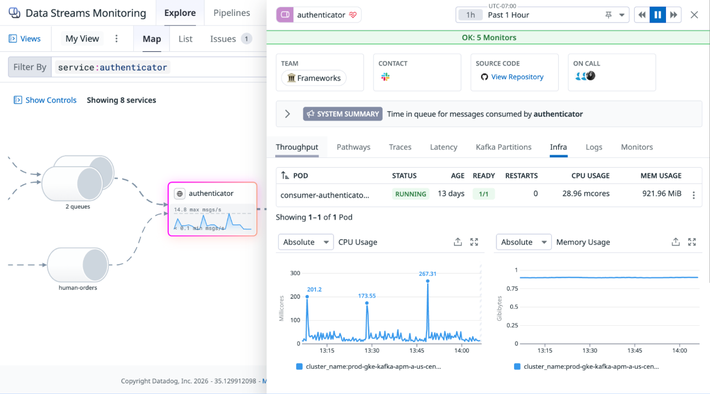Switch to the Kafka Partitions tab
The height and width of the screenshot is (394, 710).
tap(504, 147)
